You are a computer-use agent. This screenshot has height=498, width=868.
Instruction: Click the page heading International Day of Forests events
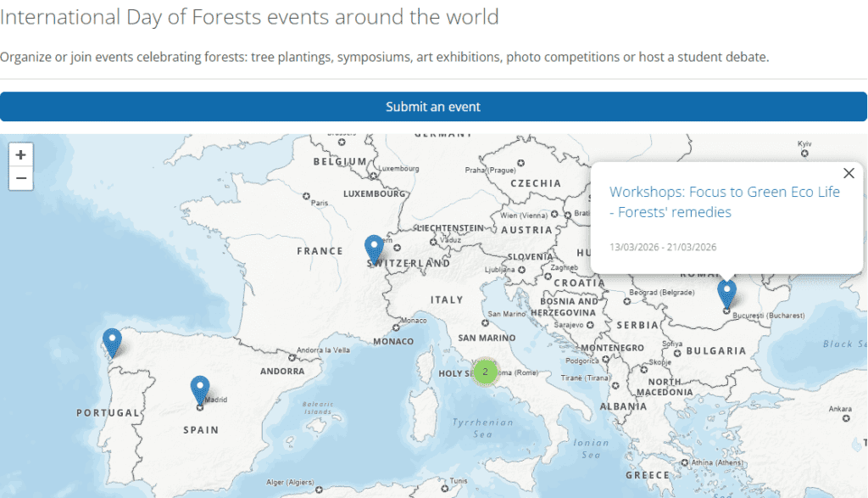(x=249, y=17)
